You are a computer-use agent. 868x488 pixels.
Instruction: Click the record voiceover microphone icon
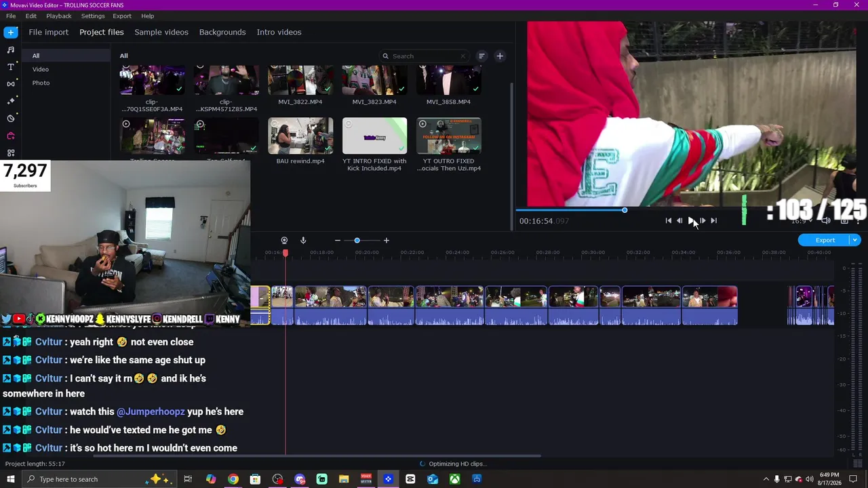point(303,240)
